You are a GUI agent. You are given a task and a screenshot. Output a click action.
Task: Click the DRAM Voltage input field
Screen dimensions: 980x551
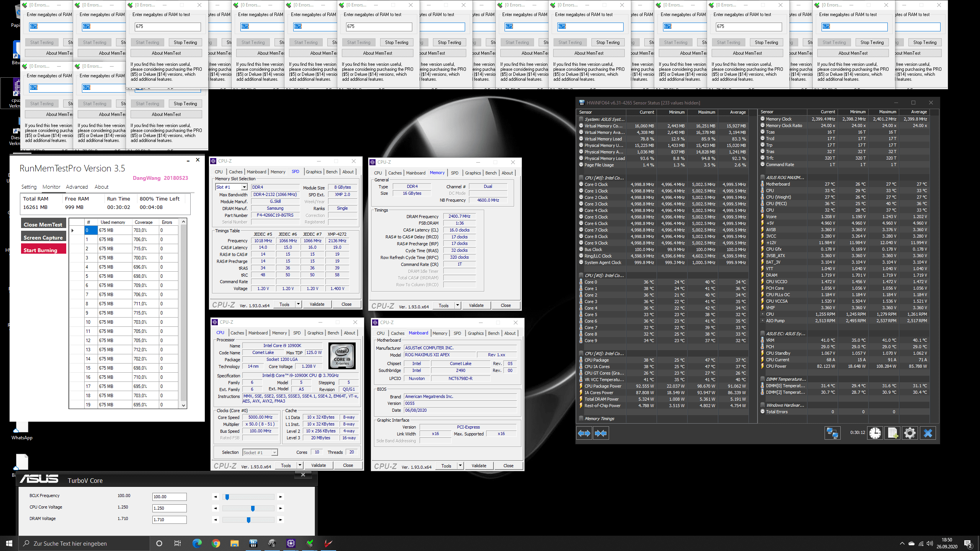(169, 520)
